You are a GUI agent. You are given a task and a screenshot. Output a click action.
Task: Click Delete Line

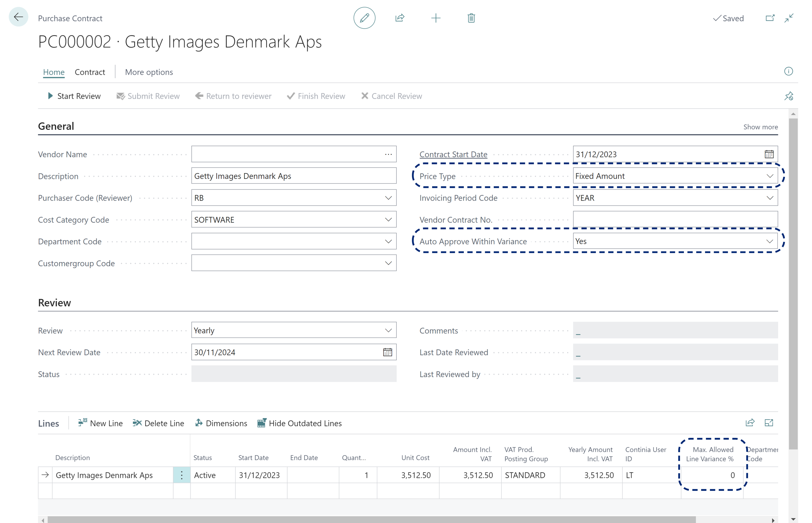pos(158,423)
